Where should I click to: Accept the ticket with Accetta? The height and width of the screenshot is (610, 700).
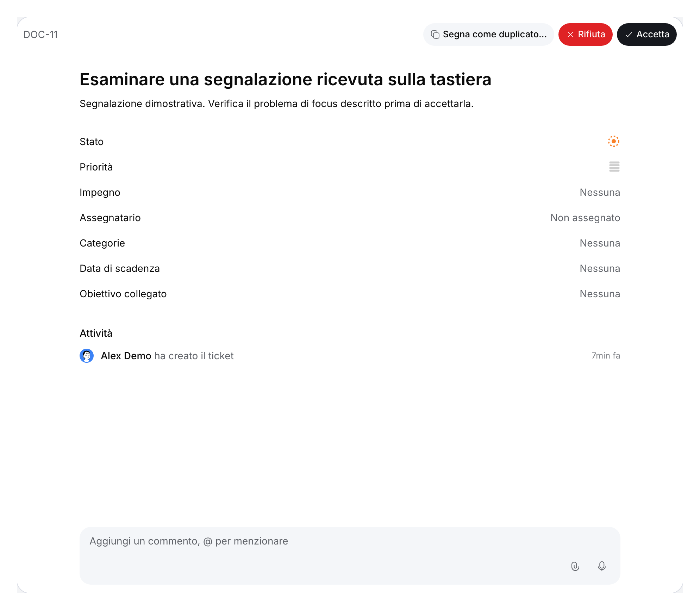(x=646, y=35)
